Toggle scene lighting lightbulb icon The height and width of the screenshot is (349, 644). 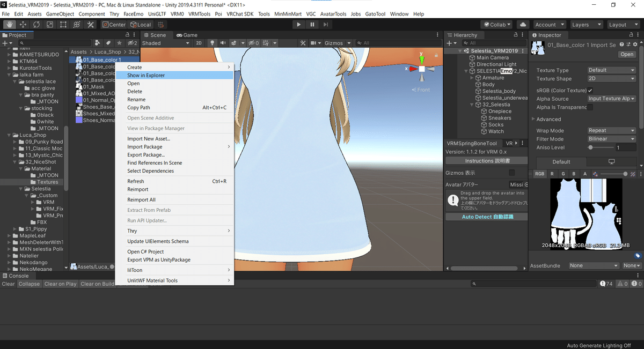point(212,43)
